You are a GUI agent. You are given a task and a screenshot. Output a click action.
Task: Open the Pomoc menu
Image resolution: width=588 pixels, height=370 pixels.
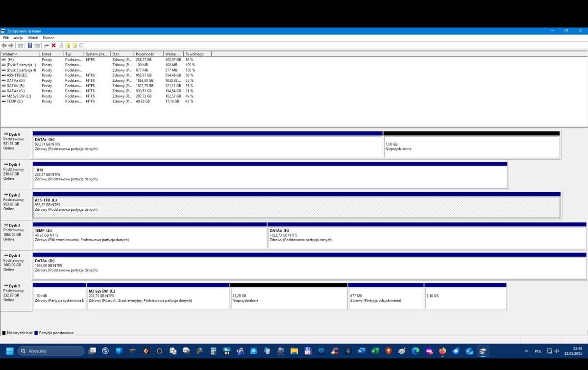(49, 38)
